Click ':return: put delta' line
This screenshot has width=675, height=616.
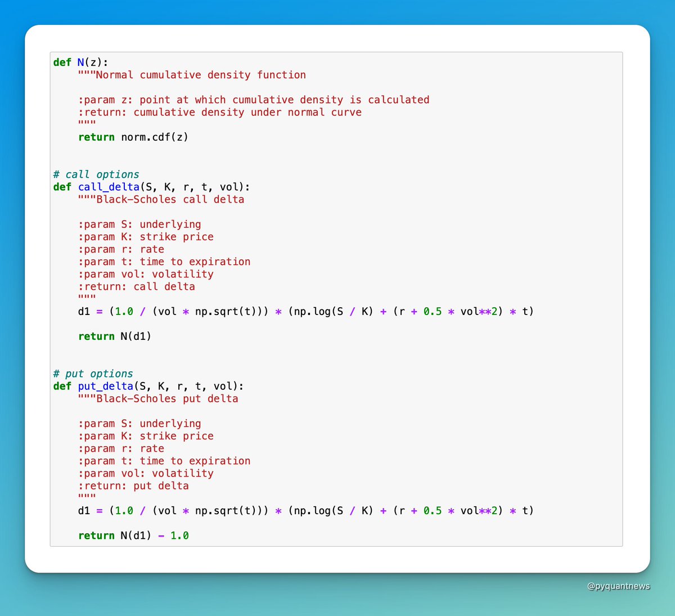click(x=133, y=485)
